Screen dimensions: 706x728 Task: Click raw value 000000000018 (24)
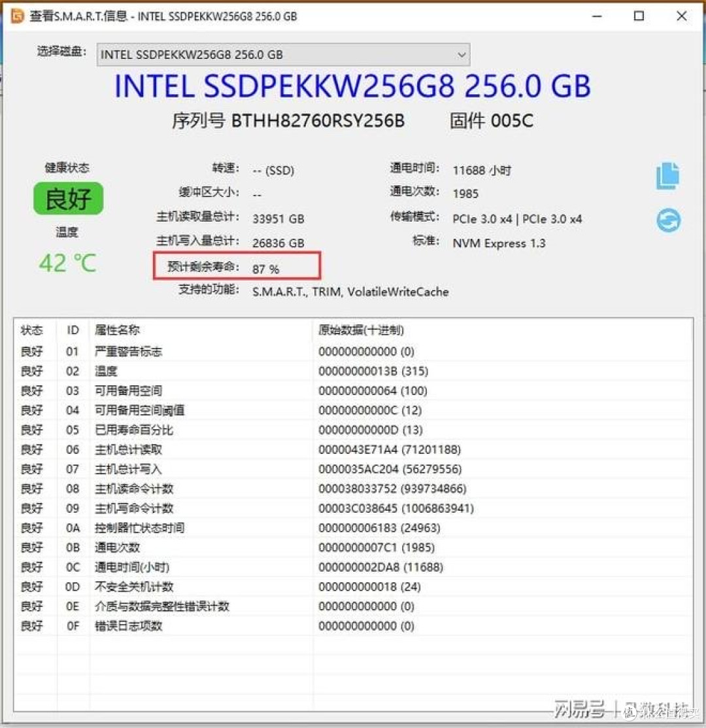[x=369, y=587]
